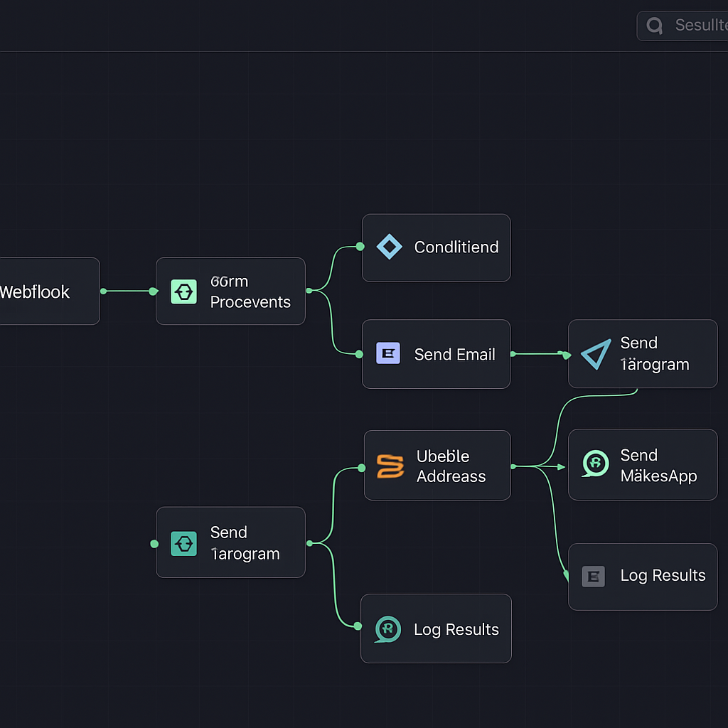
Task: Click the input port of chat-icon Log Results
Action: click(358, 626)
